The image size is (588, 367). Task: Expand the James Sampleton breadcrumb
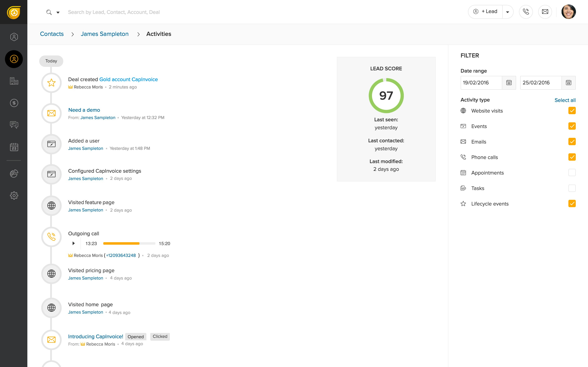click(105, 34)
